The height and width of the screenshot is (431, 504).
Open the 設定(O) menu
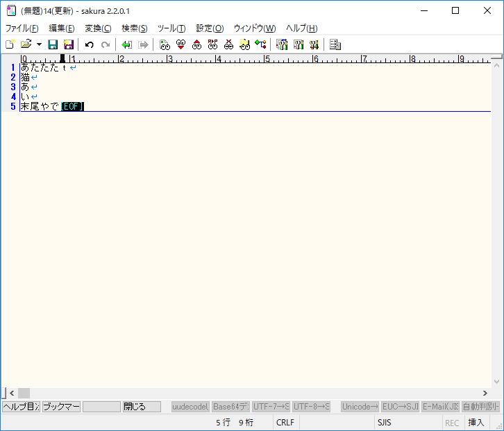tap(210, 28)
